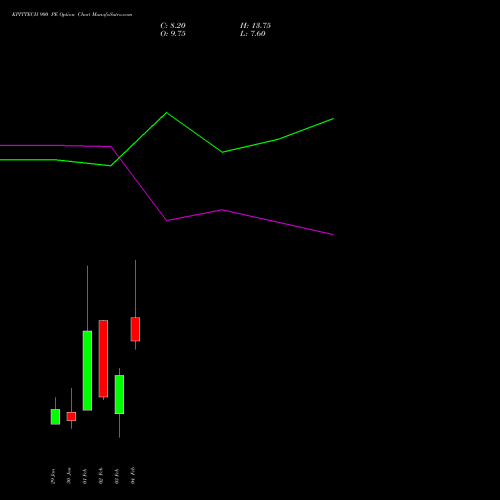
Task: Click the small red candle for 30 Jan
Action: click(71, 416)
